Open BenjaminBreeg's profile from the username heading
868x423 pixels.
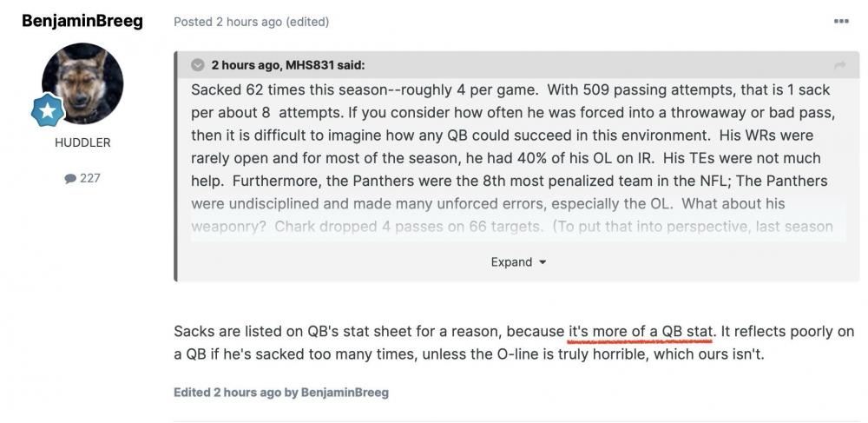pyautogui.click(x=82, y=21)
